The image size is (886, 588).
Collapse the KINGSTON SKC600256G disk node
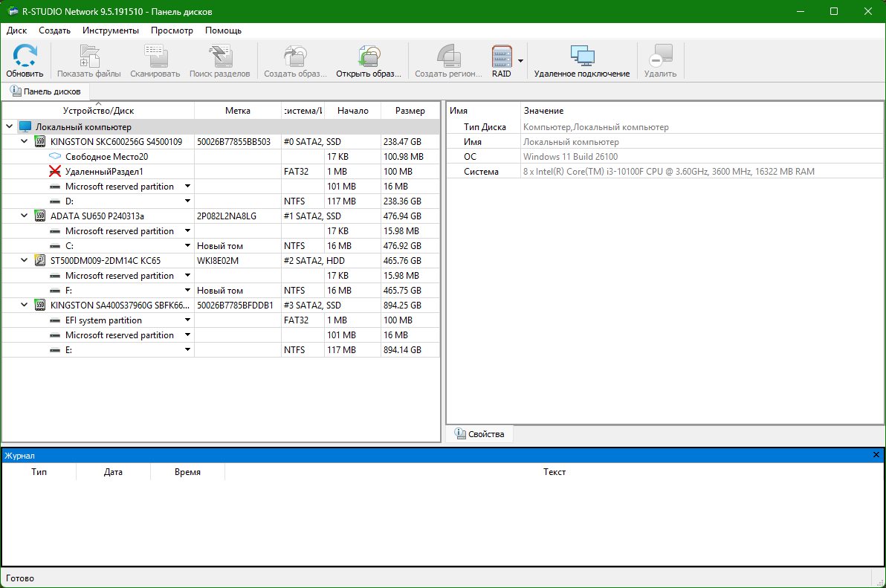[x=25, y=141]
